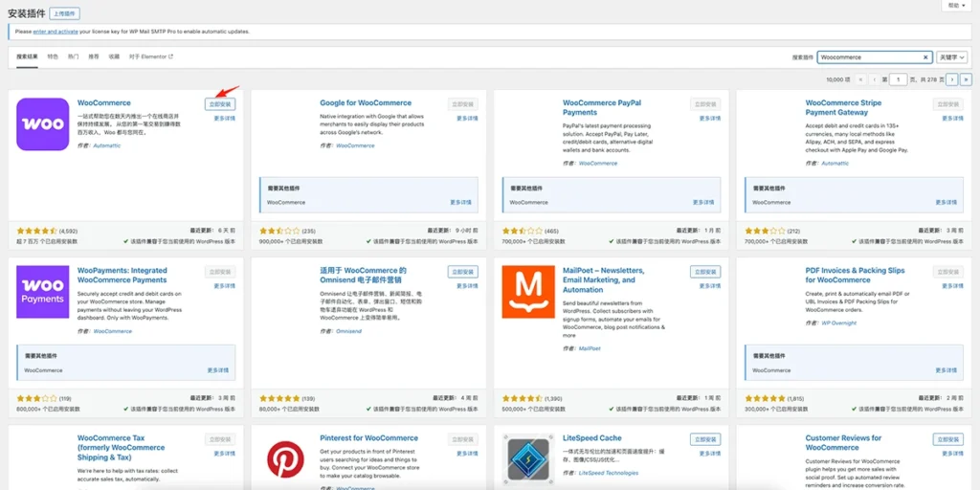Install WooCommerce with 立即安装 button

pos(220,104)
